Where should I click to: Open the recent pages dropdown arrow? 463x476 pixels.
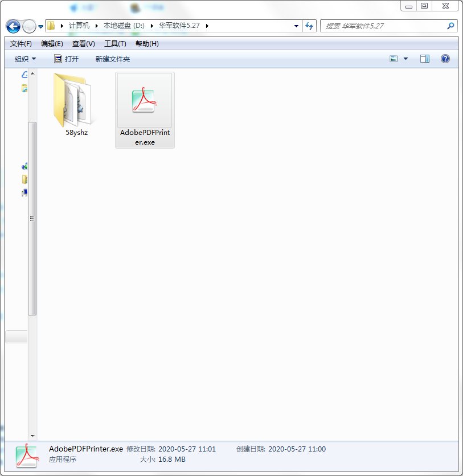tap(40, 27)
